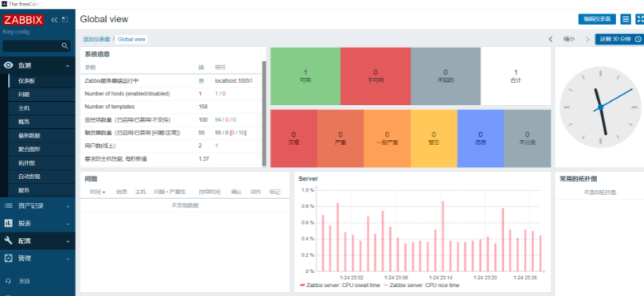Hide the sidebar using the square icon
Screen dimensions: 644x296
(65, 19)
